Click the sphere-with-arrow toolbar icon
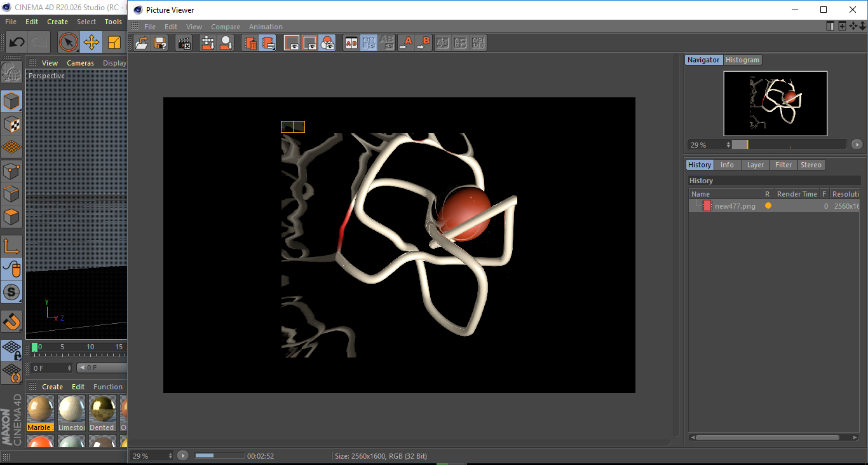 click(x=226, y=43)
